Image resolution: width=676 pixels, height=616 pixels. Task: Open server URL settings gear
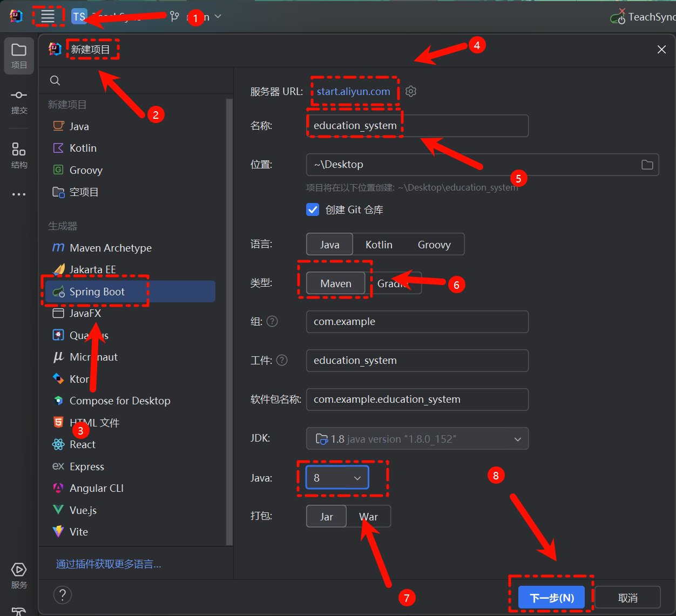411,91
